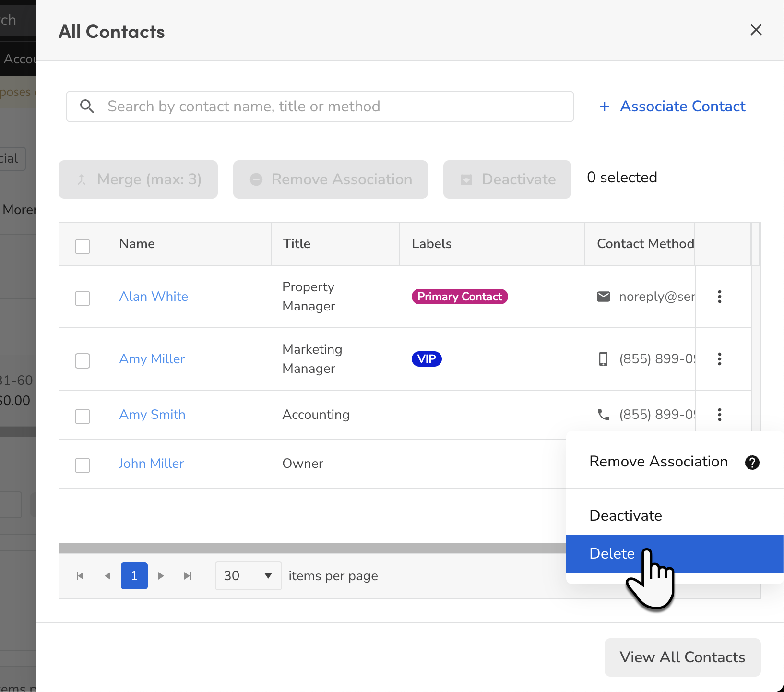The width and height of the screenshot is (784, 692).
Task: Check the checkbox for John Miller
Action: 82,465
